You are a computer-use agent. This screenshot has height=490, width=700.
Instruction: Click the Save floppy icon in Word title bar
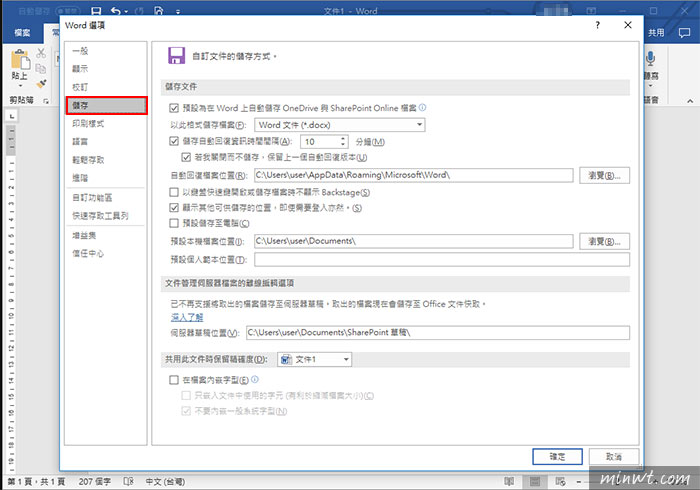point(96,11)
